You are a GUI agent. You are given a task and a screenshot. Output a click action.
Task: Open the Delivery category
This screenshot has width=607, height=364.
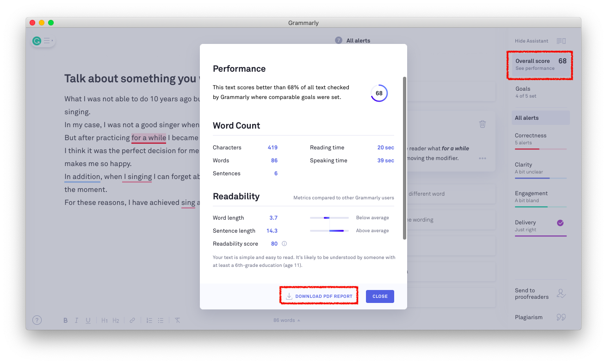coord(541,228)
